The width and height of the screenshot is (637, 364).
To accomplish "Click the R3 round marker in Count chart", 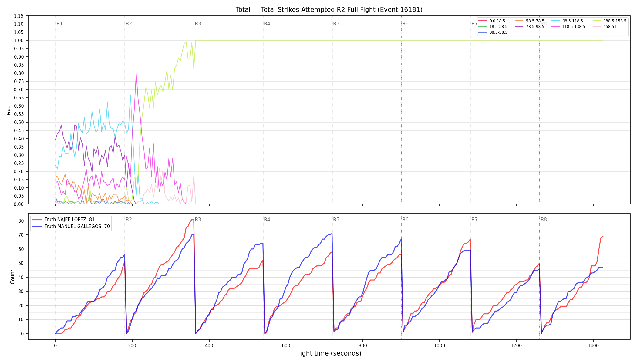I will (198, 220).
